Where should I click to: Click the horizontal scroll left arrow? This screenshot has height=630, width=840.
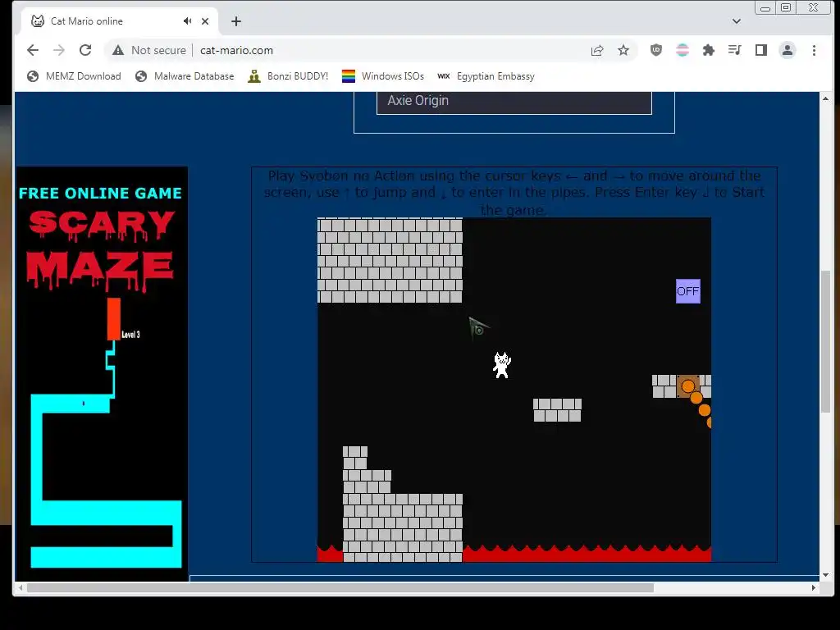[21, 587]
